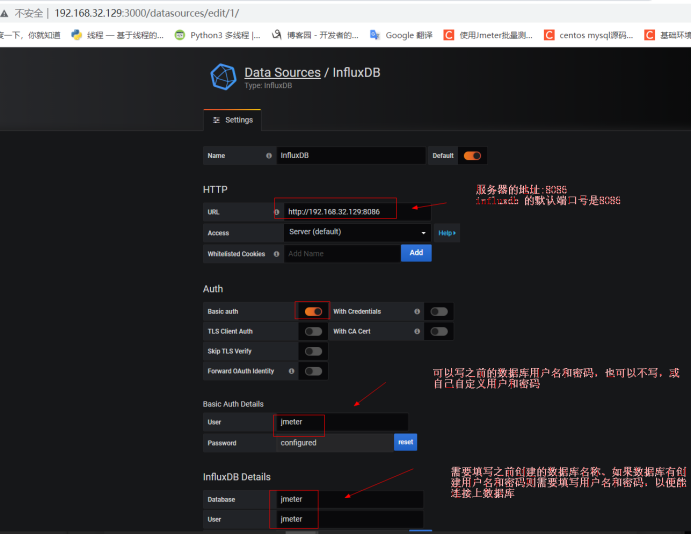Open the cnblogs bookmark
Screen dimensions: 692x534
(315, 35)
